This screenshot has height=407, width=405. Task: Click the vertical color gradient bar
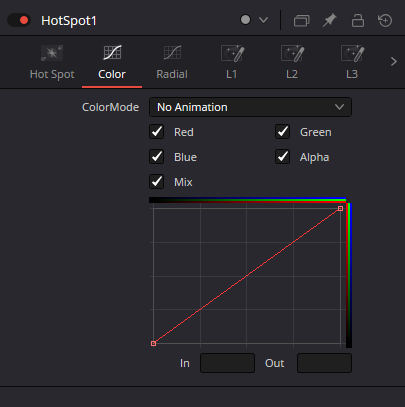(x=349, y=275)
